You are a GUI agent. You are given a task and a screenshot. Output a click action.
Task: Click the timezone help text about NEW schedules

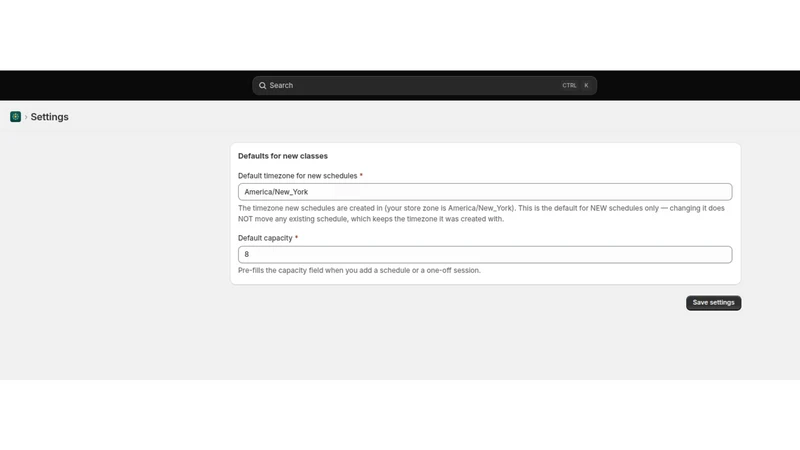click(x=481, y=213)
